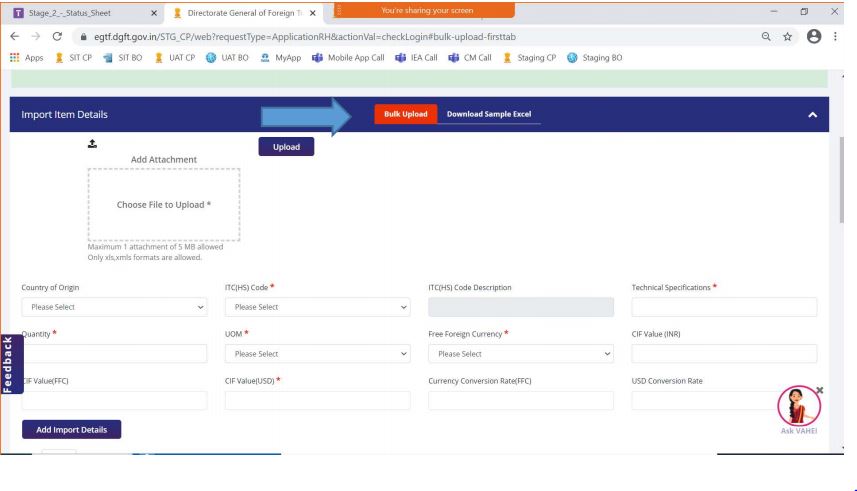
Task: Click the upload icon above Add Attachment
Action: pos(92,144)
